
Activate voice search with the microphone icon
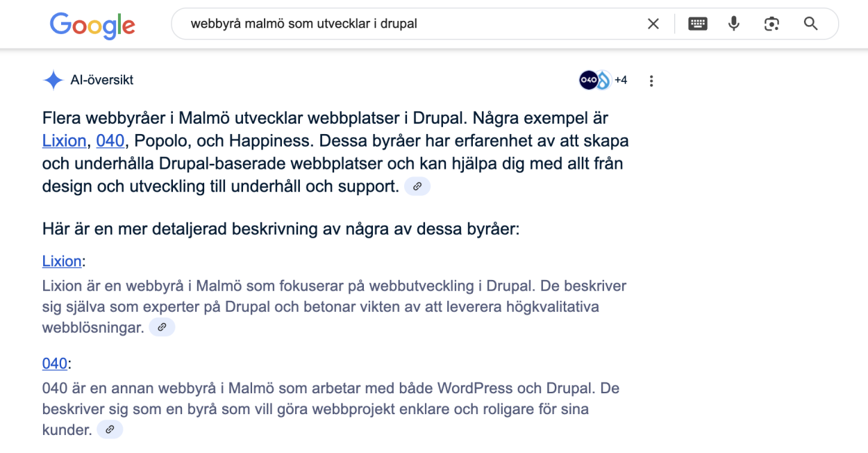(x=733, y=23)
